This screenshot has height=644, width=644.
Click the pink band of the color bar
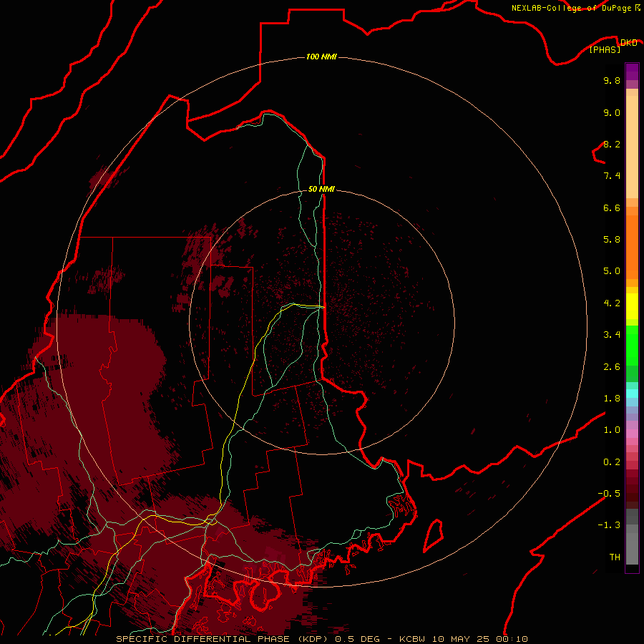(x=632, y=434)
